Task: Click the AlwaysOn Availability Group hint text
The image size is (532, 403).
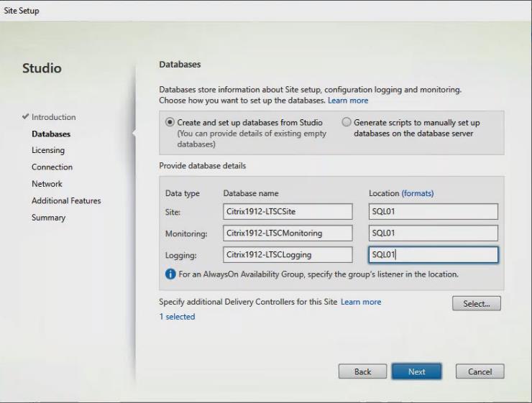Action: [x=318, y=274]
